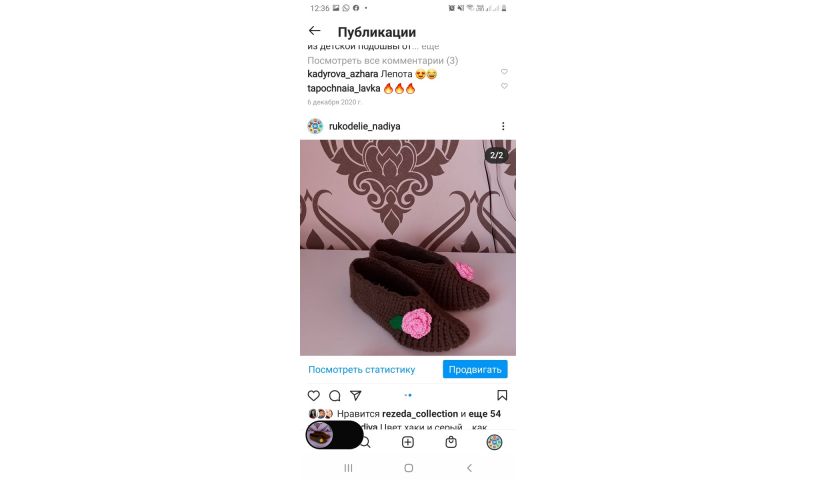
Task: Share post via the paper plane icon
Action: coord(356,396)
